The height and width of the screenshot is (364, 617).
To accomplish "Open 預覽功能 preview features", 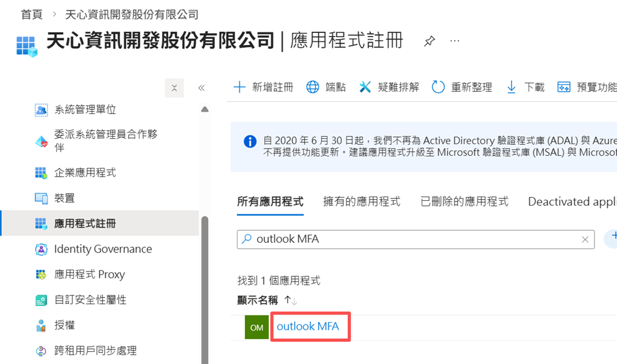I will coord(587,87).
